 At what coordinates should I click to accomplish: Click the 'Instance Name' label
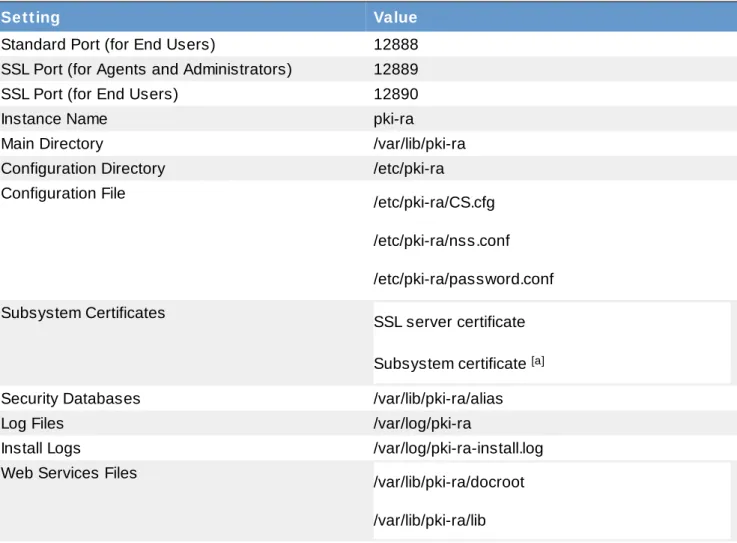[x=54, y=119]
